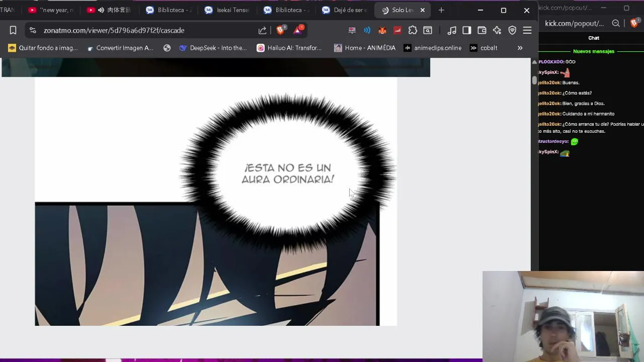Image resolution: width=644 pixels, height=362 pixels.
Task: Open the globe icon bookmark
Action: pos(167,48)
